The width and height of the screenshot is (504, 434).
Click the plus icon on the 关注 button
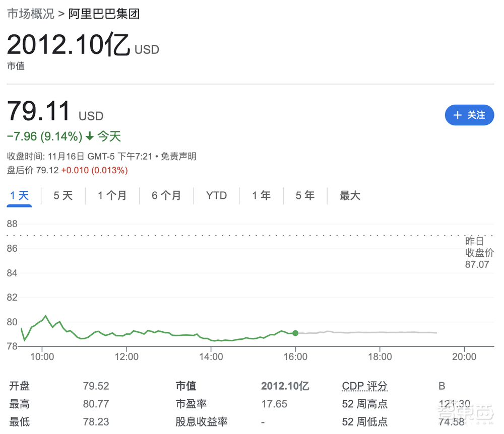click(458, 115)
